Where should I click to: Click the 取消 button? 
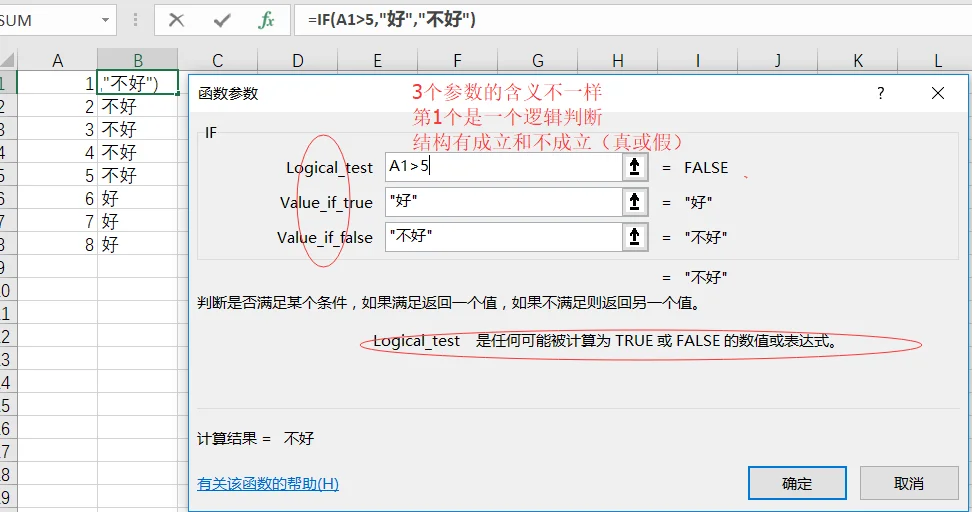pos(909,483)
